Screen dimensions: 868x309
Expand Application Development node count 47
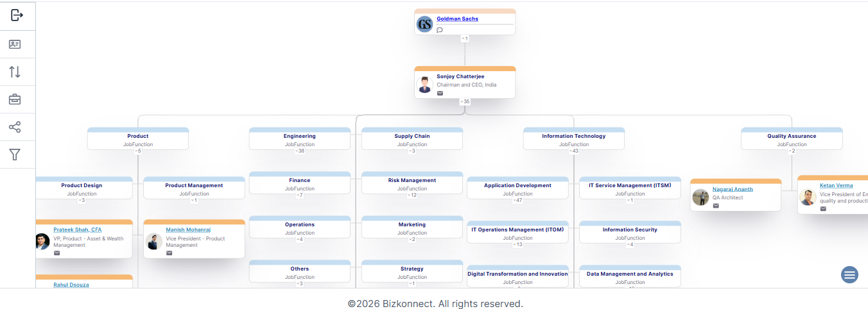pos(517,200)
